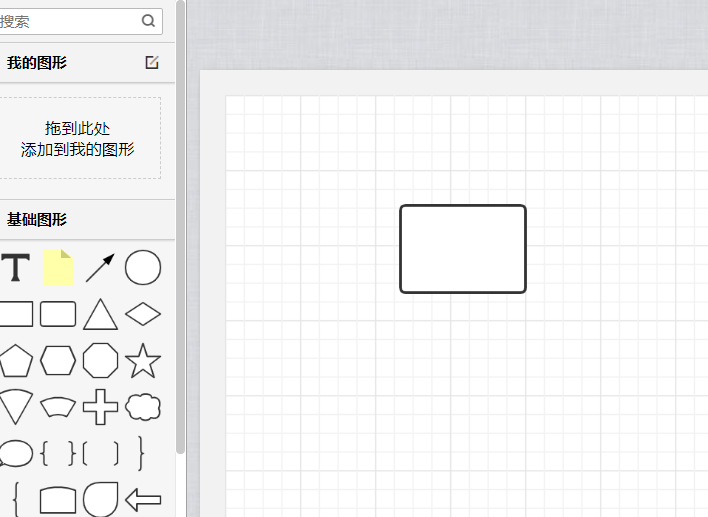The height and width of the screenshot is (517, 708).
Task: Choose the arrow line shape
Action: pos(100,268)
